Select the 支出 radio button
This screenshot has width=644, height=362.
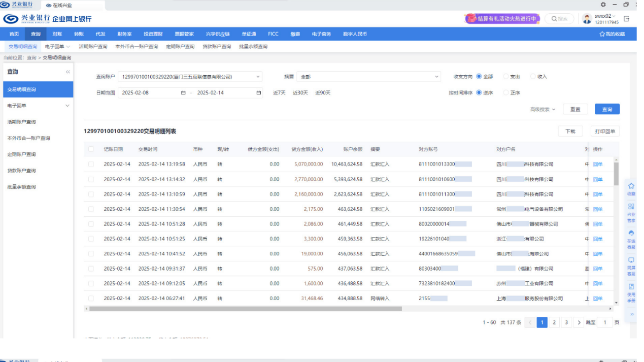click(x=506, y=77)
